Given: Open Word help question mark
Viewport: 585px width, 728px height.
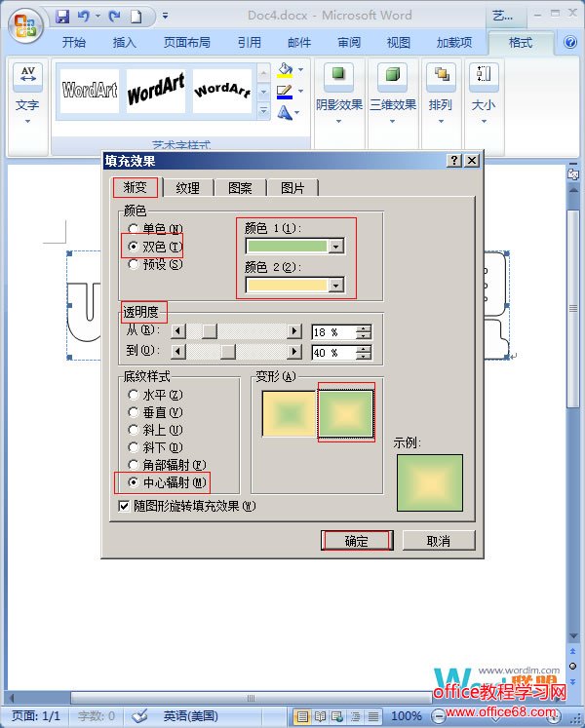Looking at the screenshot, I should 570,42.
